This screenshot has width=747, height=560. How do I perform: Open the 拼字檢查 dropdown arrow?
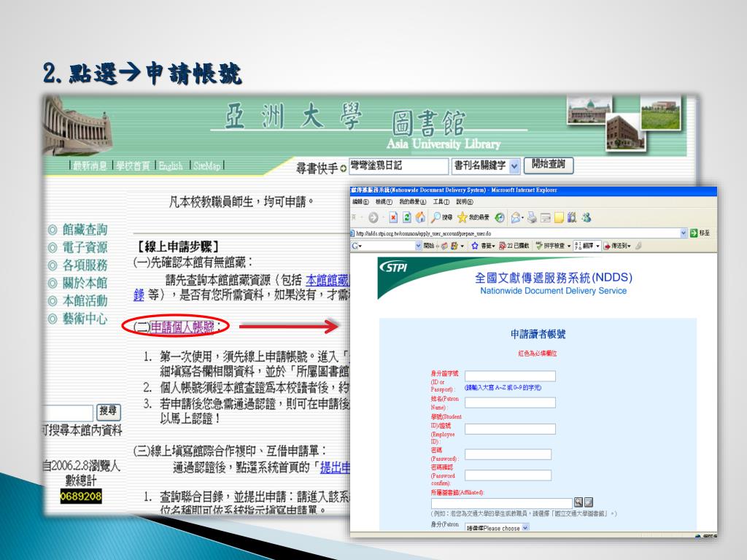tap(568, 246)
